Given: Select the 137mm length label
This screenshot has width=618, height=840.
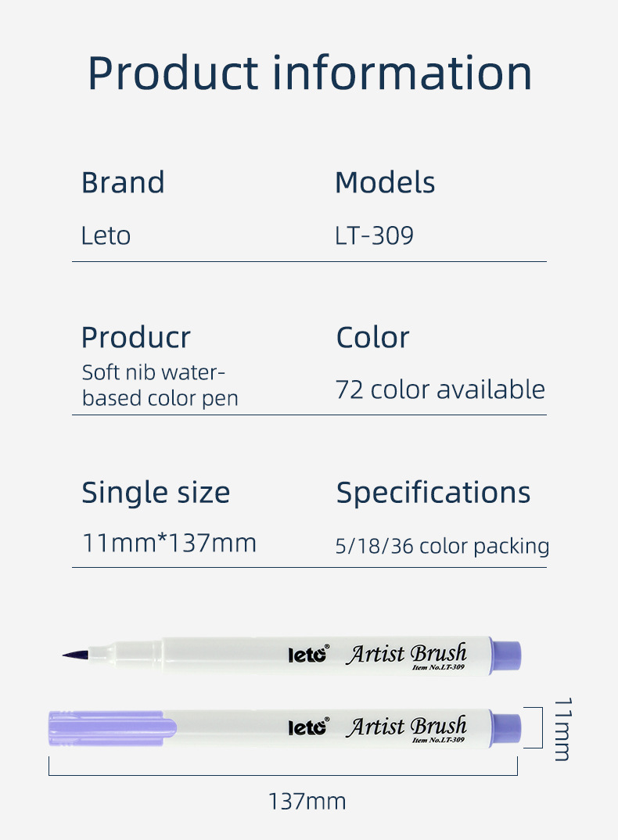Looking at the screenshot, I should (x=307, y=802).
